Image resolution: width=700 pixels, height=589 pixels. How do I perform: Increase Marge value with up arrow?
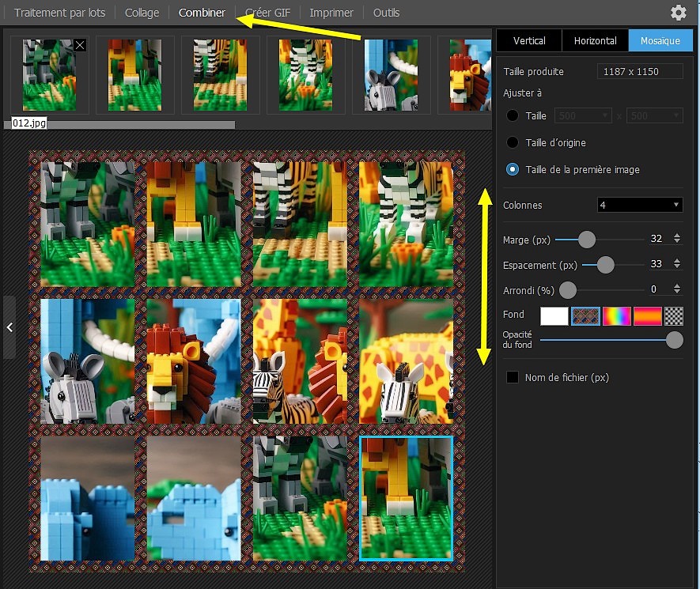coord(677,235)
